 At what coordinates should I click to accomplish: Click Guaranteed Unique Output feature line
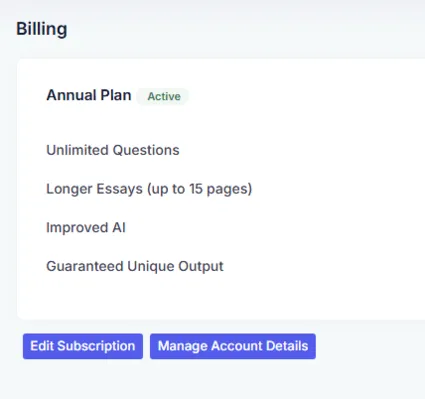click(x=135, y=266)
